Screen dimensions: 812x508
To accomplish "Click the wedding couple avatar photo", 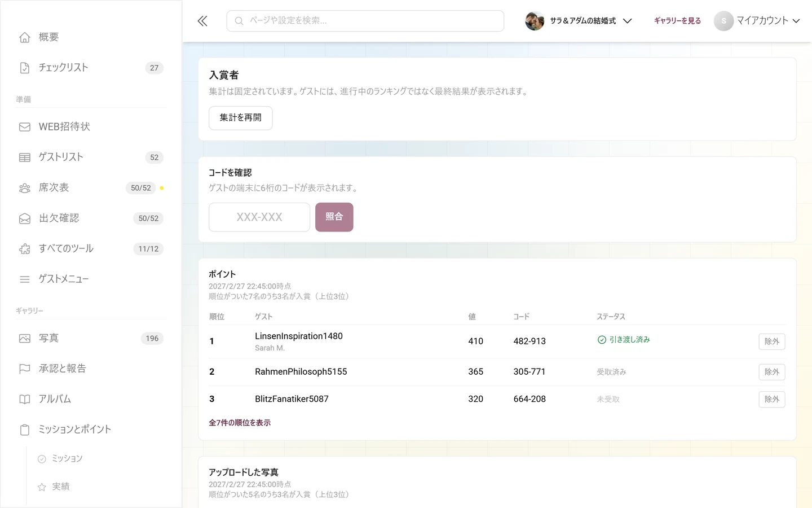I will (535, 21).
